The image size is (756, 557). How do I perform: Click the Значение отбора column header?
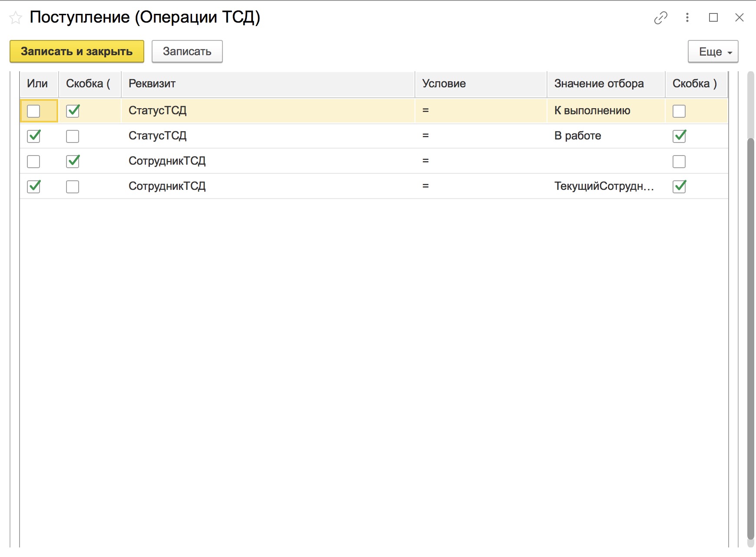(606, 83)
